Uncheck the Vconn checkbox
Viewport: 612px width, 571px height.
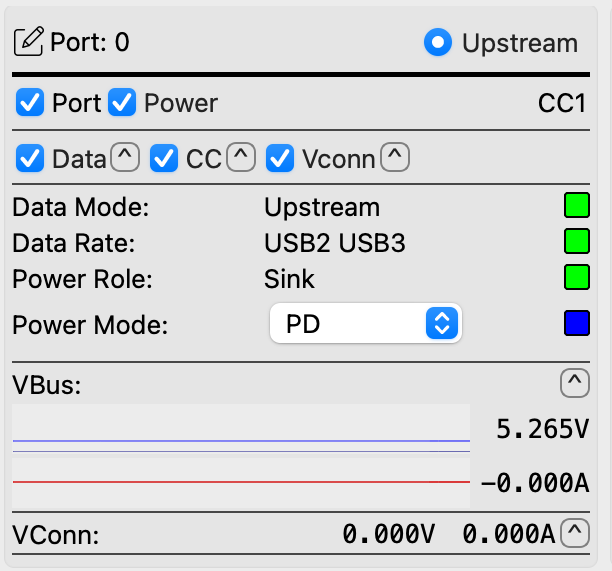coord(280,158)
